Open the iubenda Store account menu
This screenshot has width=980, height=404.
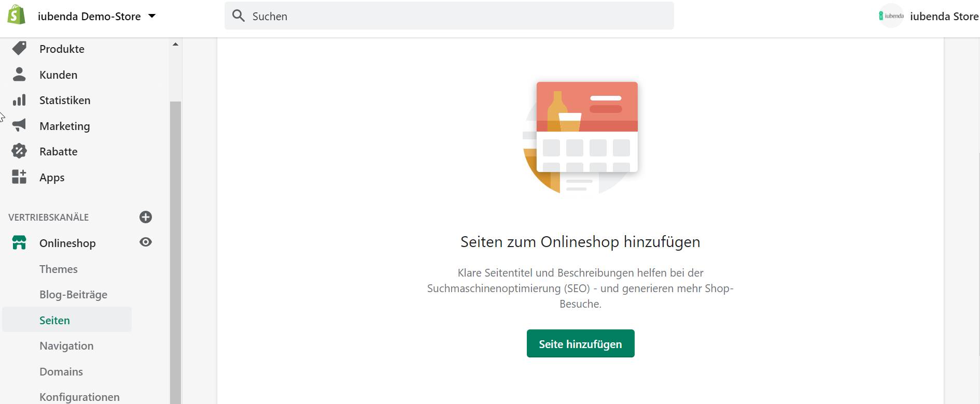click(x=928, y=16)
